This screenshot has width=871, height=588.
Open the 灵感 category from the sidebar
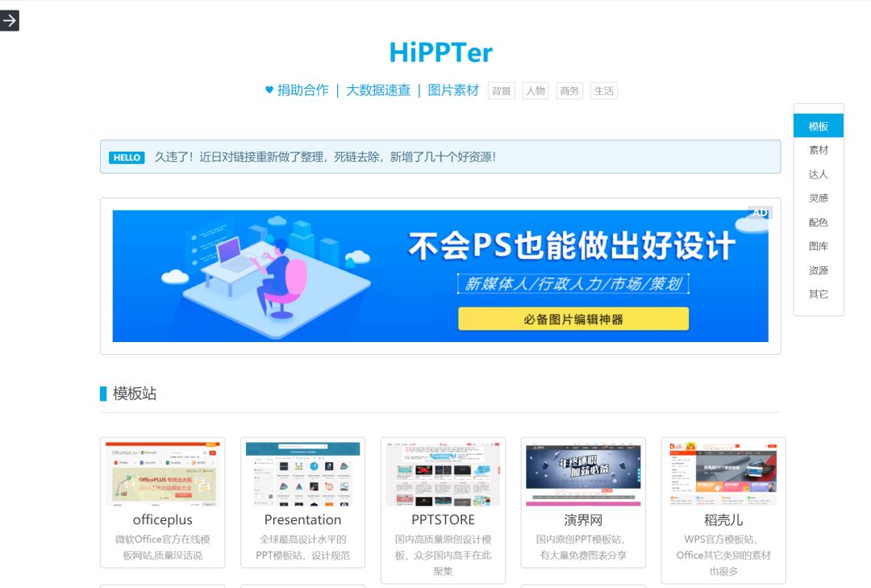tap(819, 198)
